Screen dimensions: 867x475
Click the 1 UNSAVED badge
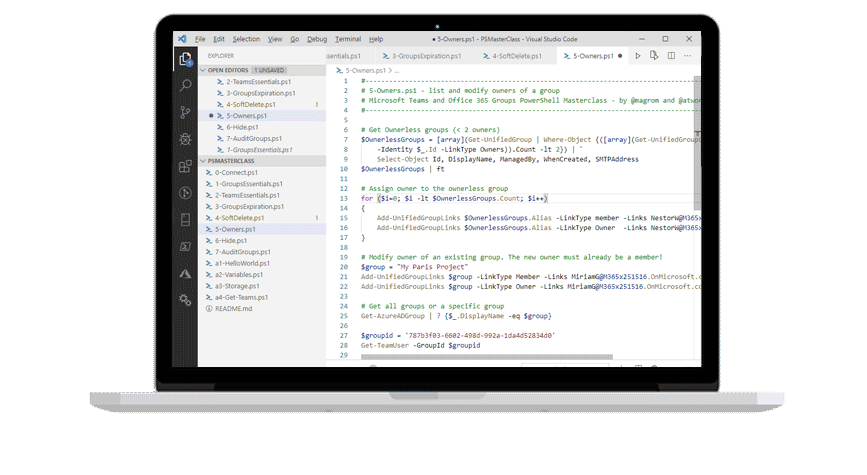pyautogui.click(x=269, y=70)
